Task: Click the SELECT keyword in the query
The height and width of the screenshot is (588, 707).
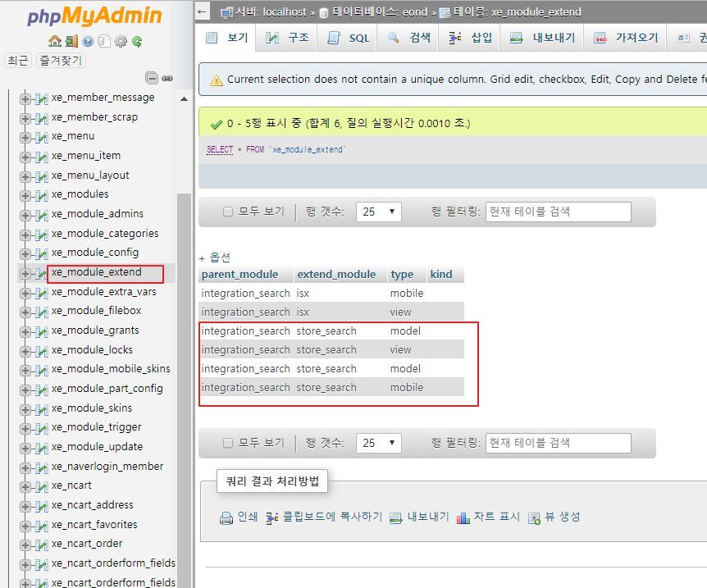Action: (220, 149)
